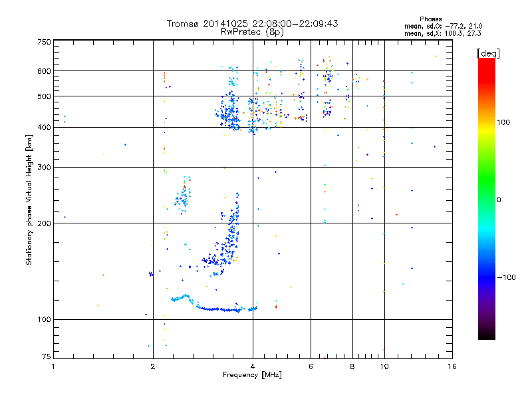Select the 'mean, sd,O: -77.2, 21.0' line
This screenshot has height=399, width=532.
(x=443, y=27)
